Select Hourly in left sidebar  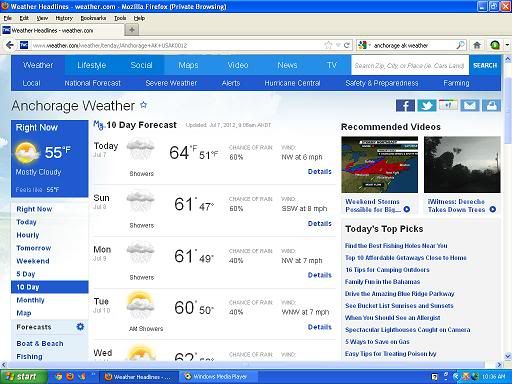(28, 235)
